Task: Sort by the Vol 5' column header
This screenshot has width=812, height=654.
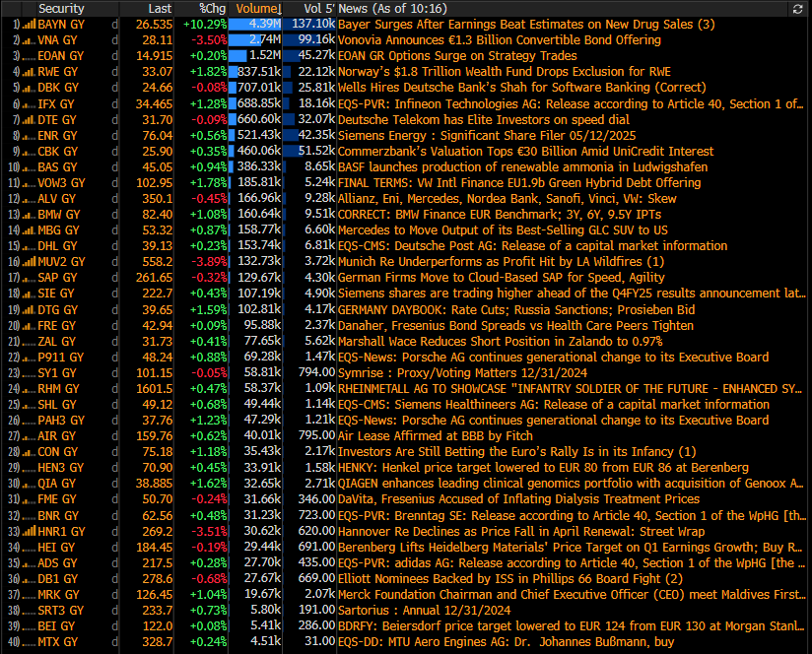Action: coord(319,9)
